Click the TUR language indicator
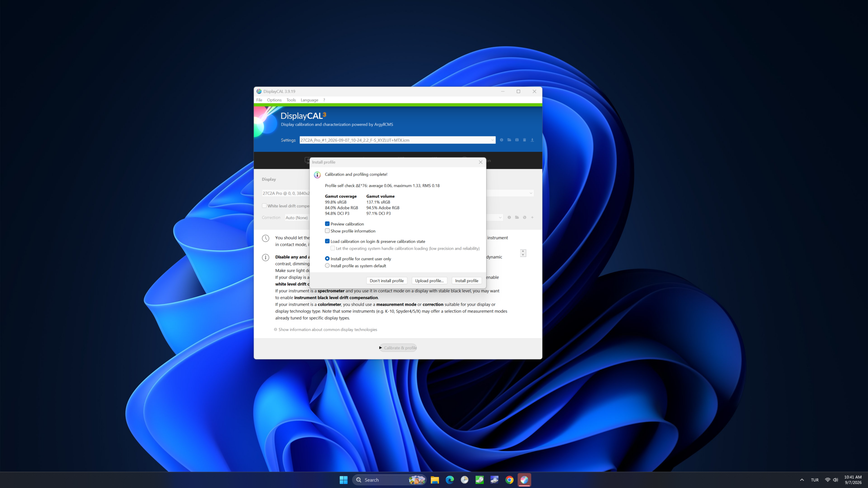 pyautogui.click(x=815, y=480)
